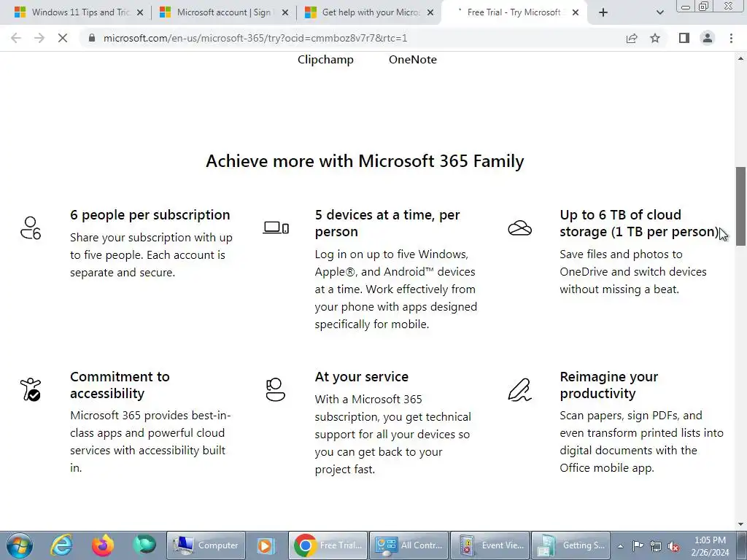This screenshot has width=747, height=560.
Task: Click the taskbar clock 1:05 PM
Action: [x=710, y=545]
